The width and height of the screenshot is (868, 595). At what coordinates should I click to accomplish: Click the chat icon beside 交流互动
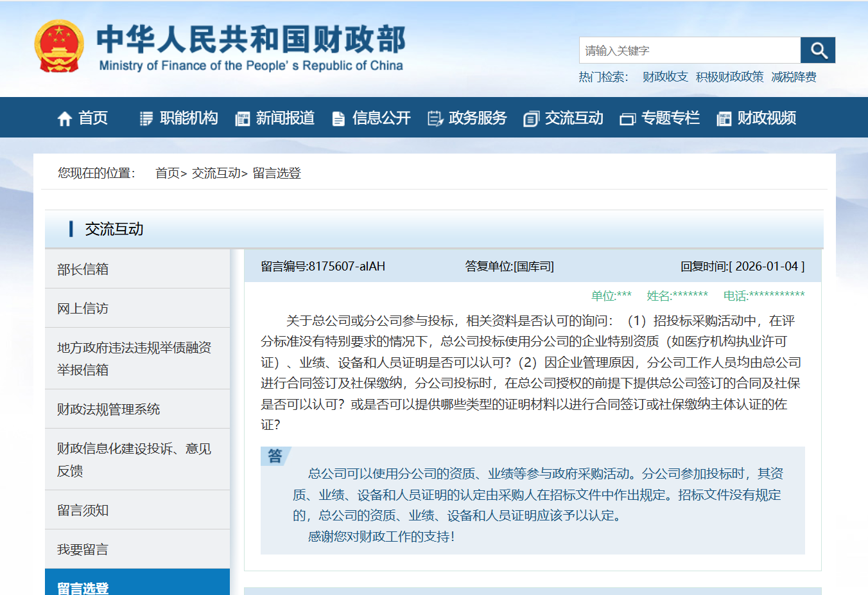coord(532,119)
